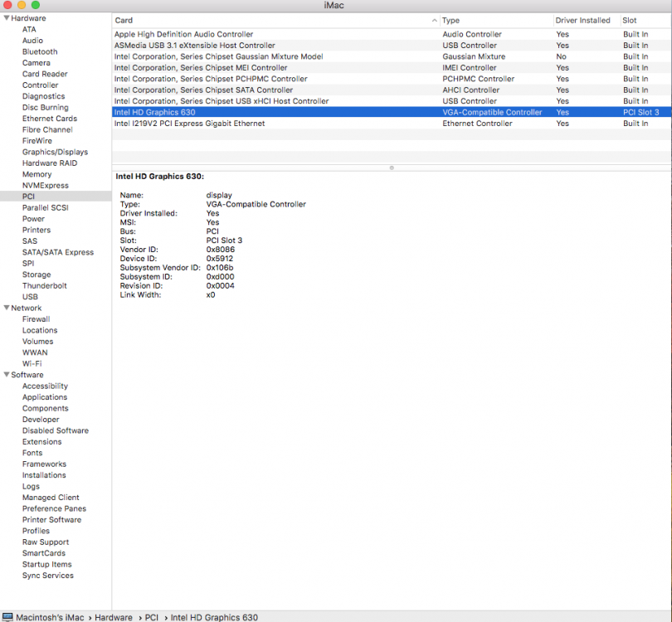Open Applications under Software
Image resolution: width=672 pixels, height=622 pixels.
click(x=45, y=396)
